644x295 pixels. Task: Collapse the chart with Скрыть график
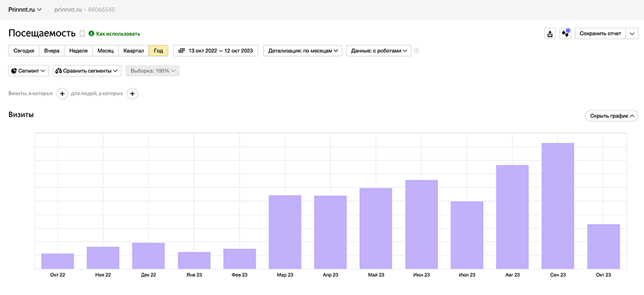(x=611, y=116)
